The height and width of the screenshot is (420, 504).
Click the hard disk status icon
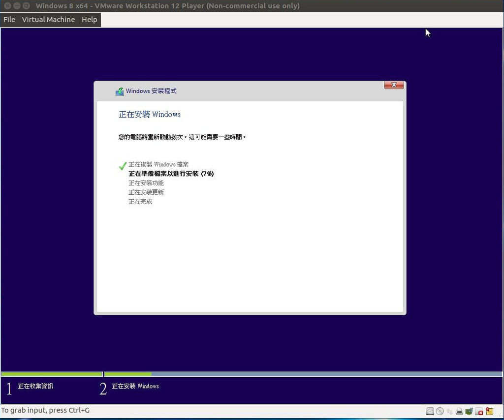pyautogui.click(x=430, y=411)
